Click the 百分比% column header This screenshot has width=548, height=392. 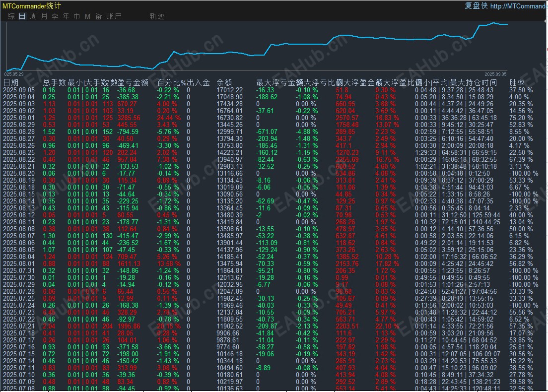[x=171, y=82]
